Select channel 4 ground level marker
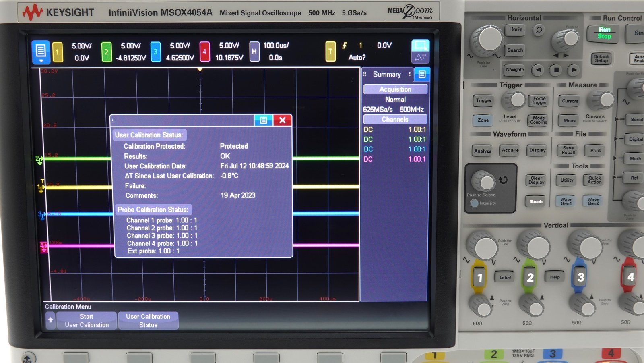Screen dimensions: 644x363 [43, 247]
